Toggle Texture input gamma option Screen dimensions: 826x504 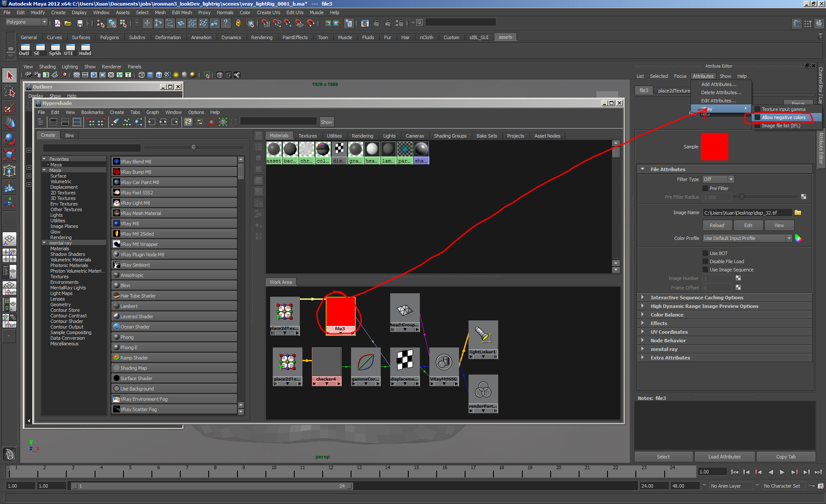783,109
